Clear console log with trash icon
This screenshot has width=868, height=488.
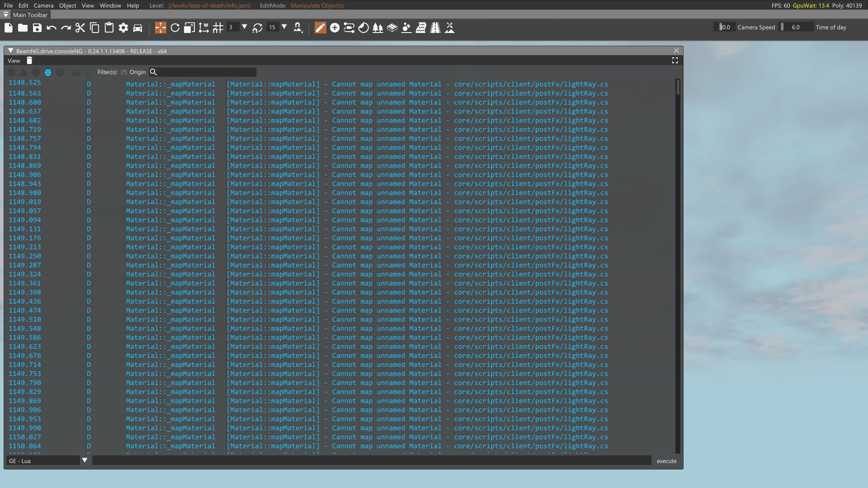click(x=29, y=61)
